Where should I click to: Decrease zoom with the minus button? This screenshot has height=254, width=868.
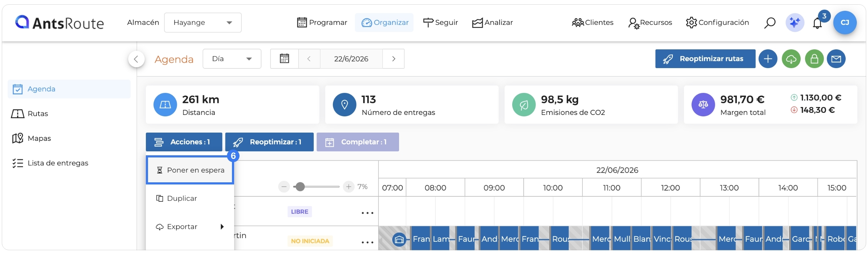(284, 187)
